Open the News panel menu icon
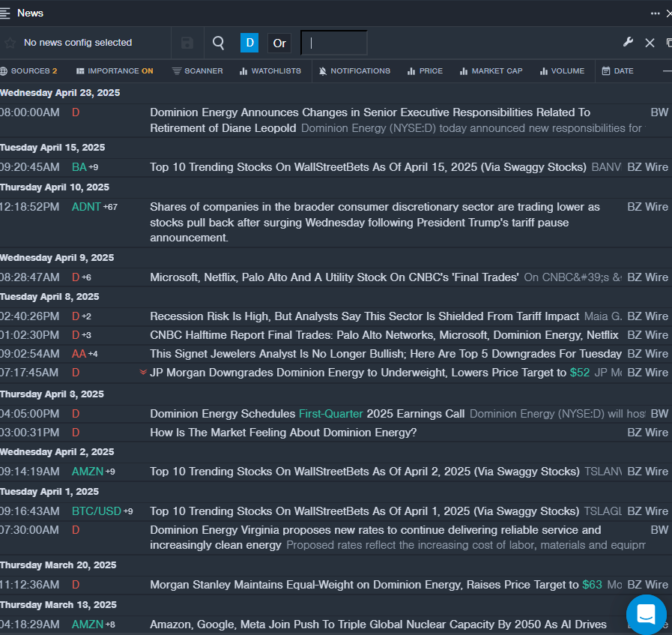672x635 pixels. pos(4,13)
